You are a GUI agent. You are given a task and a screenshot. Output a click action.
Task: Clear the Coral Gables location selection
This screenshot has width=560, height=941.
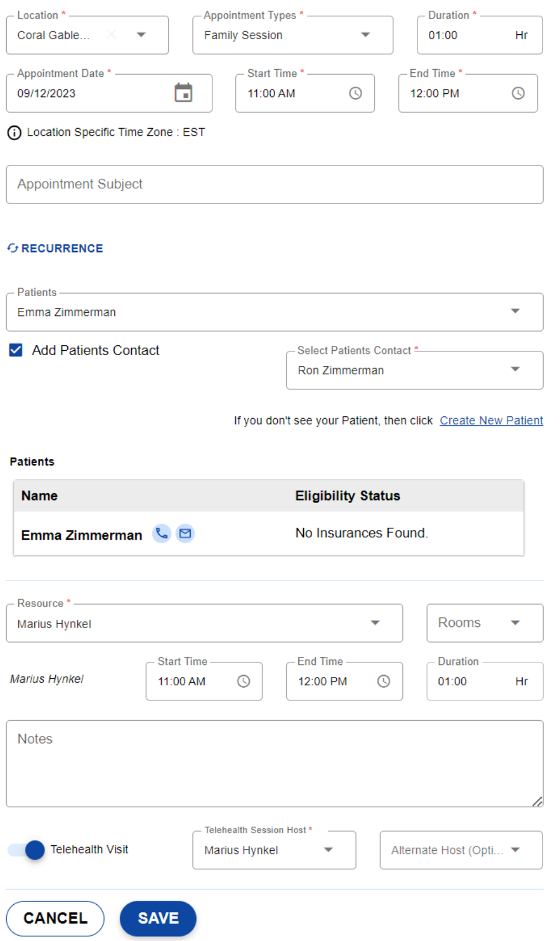(111, 35)
